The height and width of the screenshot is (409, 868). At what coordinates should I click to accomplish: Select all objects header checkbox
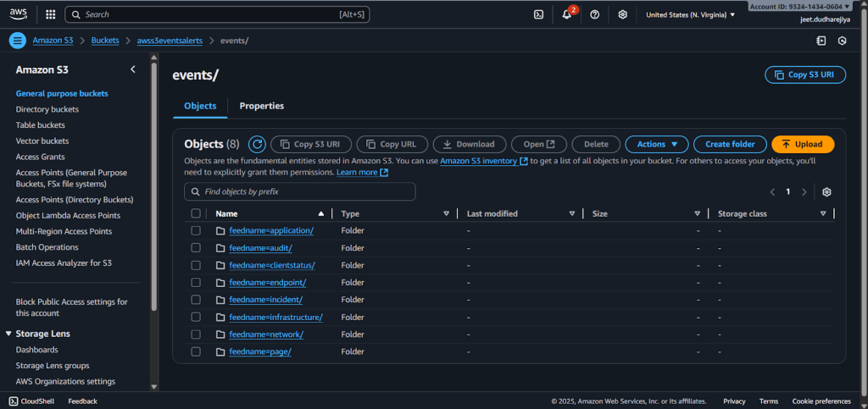click(196, 213)
